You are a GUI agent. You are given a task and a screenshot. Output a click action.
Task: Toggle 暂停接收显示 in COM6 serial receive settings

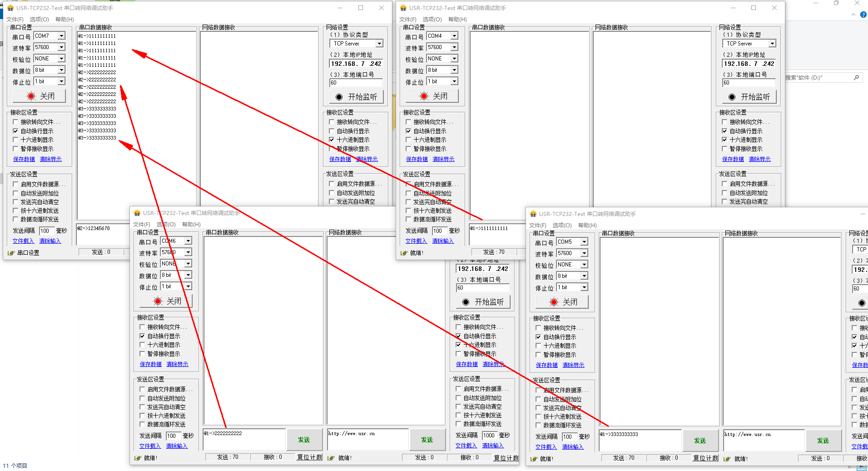pos(142,354)
